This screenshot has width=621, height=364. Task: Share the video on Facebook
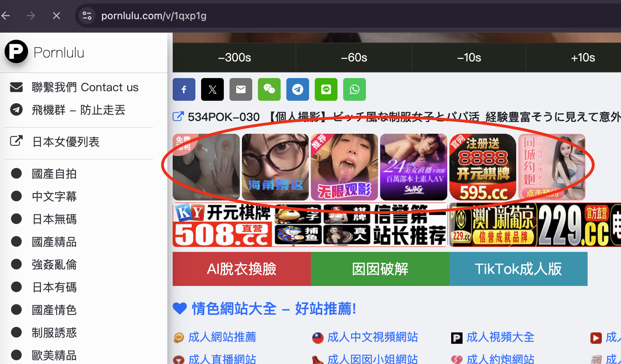point(184,89)
